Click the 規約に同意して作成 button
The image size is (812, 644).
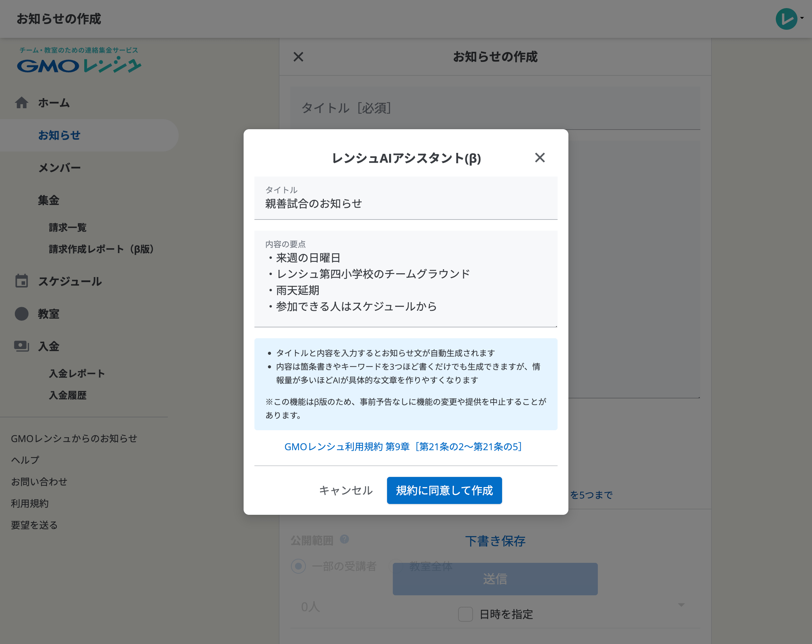(x=445, y=490)
